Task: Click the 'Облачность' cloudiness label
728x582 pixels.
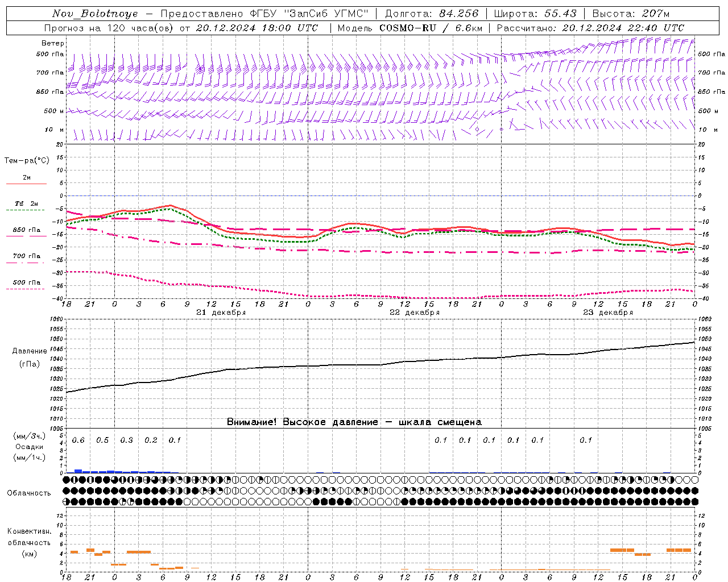Action: click(x=29, y=493)
